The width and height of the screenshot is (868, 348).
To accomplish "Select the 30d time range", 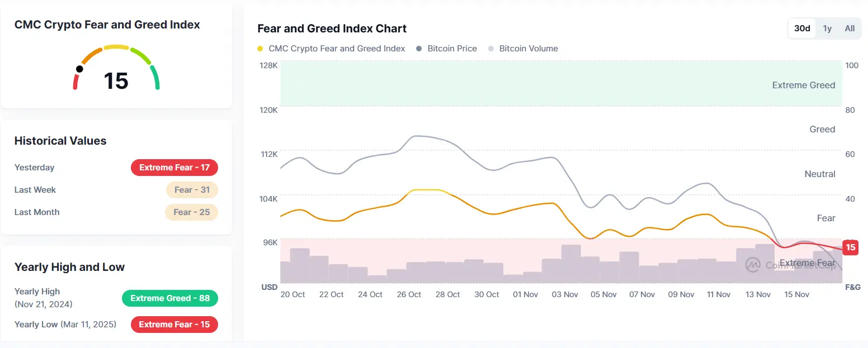I will click(802, 28).
